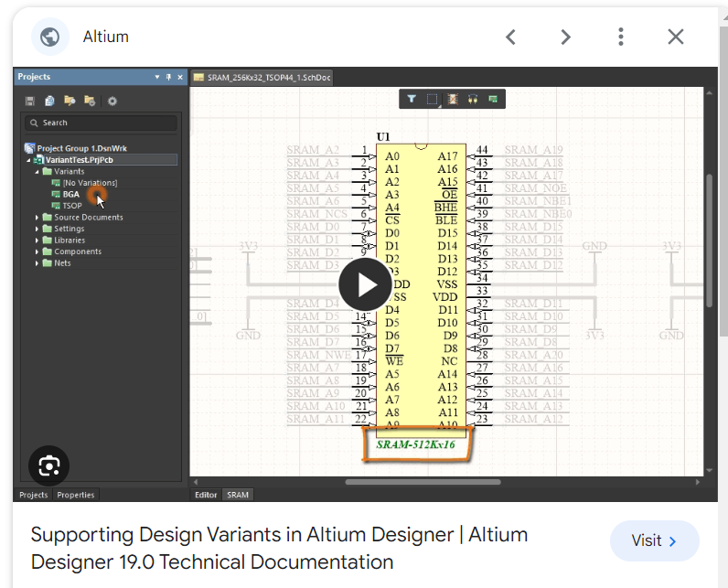This screenshot has width=728, height=588.
Task: Click the U1 component designator
Action: pyautogui.click(x=383, y=137)
